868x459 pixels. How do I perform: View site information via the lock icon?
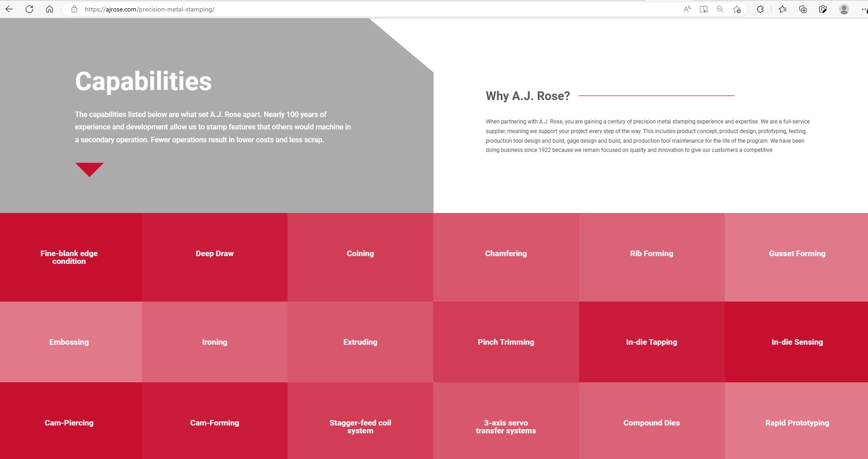click(74, 9)
